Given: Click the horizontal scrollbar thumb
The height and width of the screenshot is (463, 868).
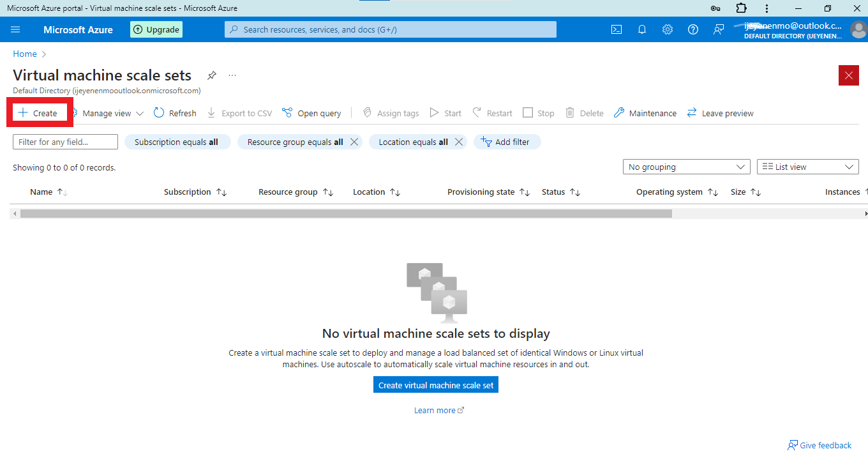Looking at the screenshot, I should 346,213.
